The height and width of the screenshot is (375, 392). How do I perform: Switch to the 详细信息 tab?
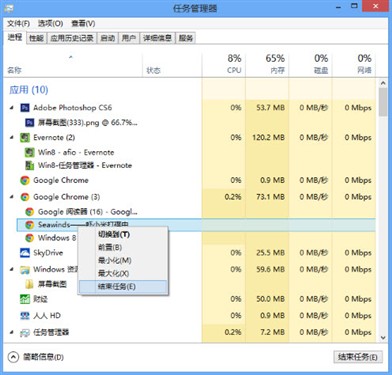[157, 38]
